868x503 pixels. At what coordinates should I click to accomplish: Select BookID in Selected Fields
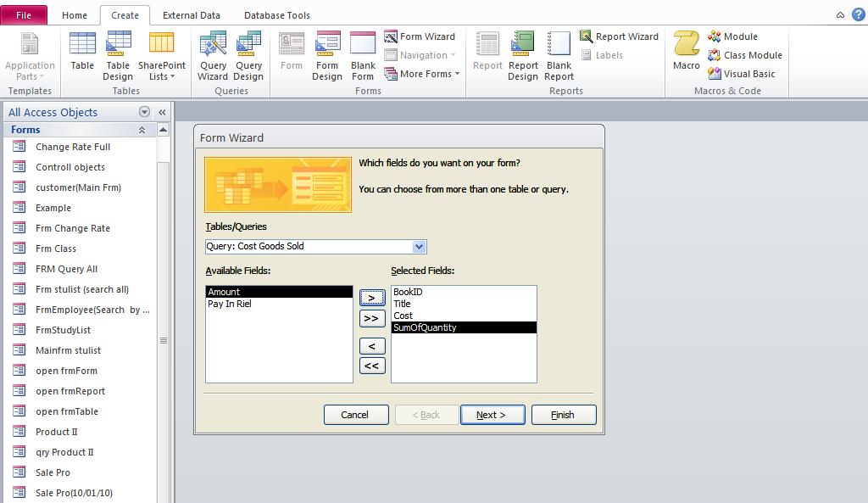coord(464,292)
